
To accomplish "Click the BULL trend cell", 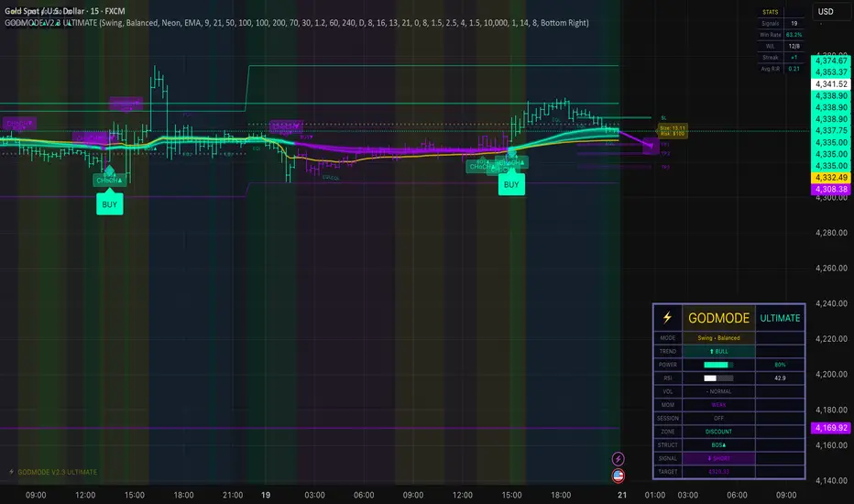I will click(718, 352).
